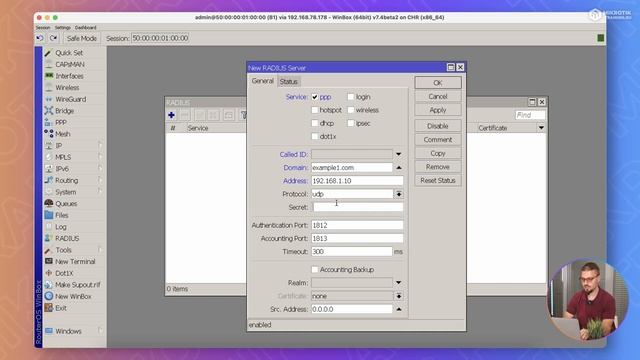The image size is (640, 360).
Task: Click the filter icon in the RADIUS window
Action: tap(244, 116)
